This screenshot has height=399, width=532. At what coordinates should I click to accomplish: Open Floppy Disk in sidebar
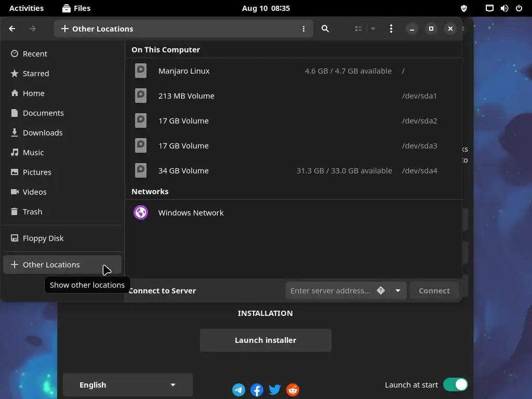(62, 238)
